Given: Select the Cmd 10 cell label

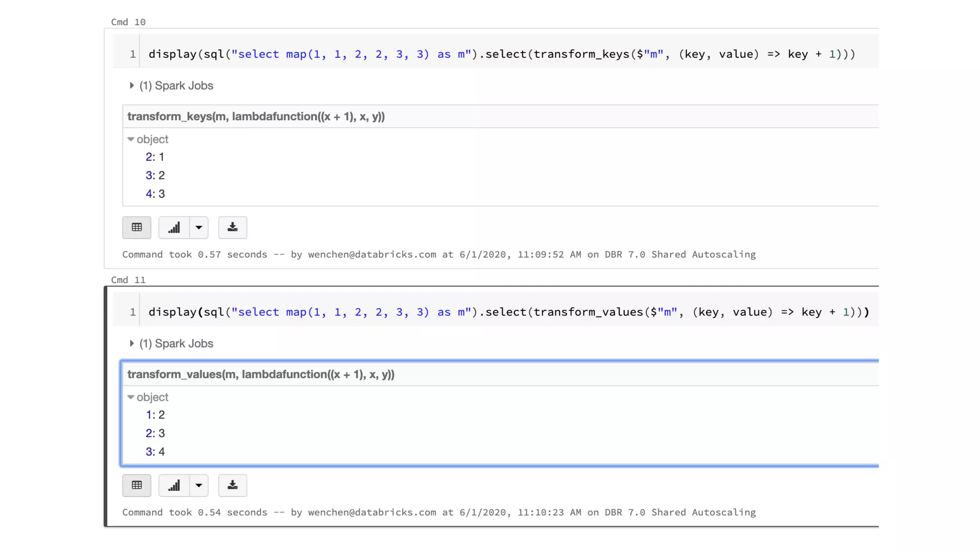Looking at the screenshot, I should pyautogui.click(x=128, y=22).
